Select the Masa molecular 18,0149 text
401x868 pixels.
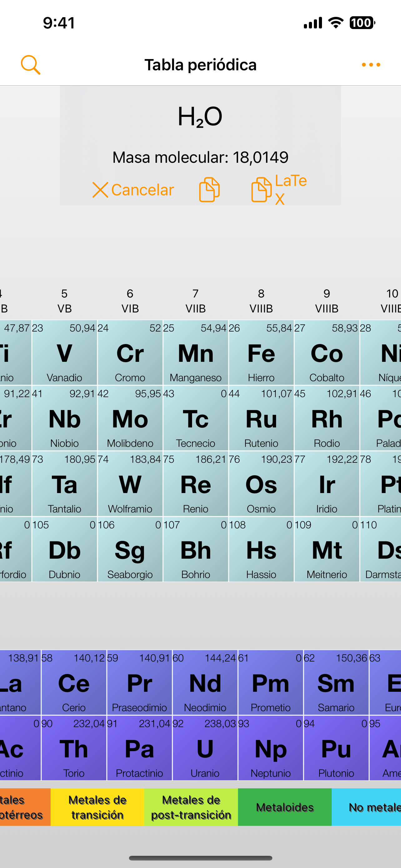click(200, 157)
